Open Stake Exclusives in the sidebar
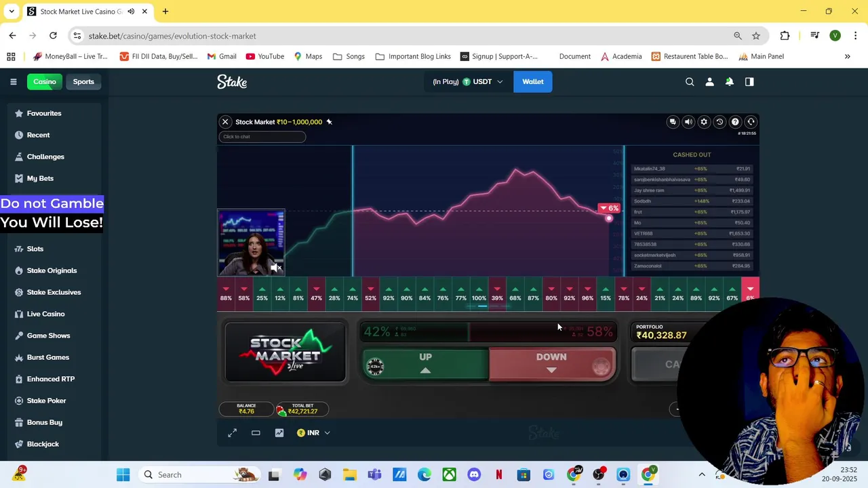The height and width of the screenshot is (488, 868). pos(54,292)
